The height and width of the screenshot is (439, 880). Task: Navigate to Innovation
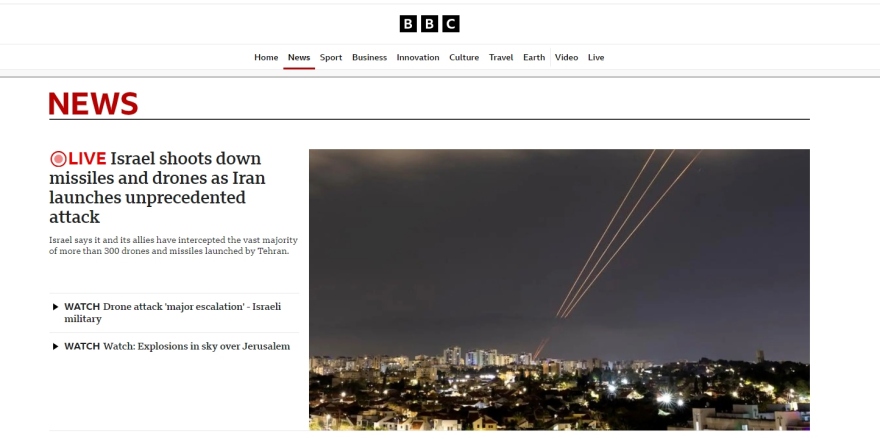point(418,57)
